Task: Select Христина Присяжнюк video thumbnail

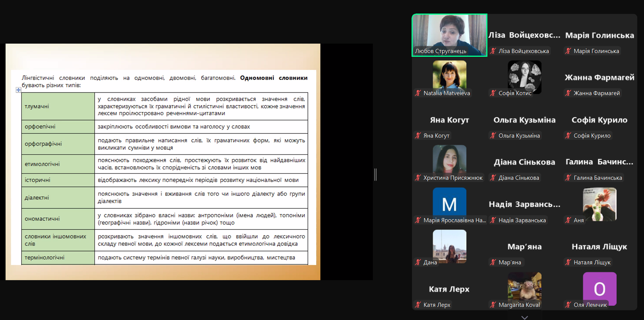Action: (449, 159)
